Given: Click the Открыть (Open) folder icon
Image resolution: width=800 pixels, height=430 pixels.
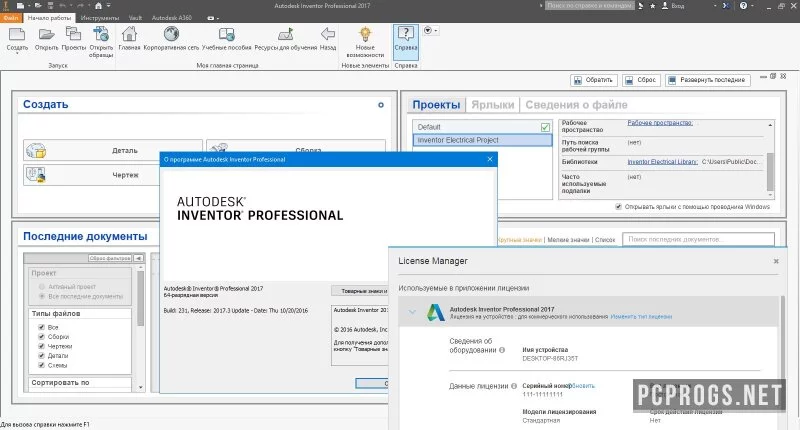Looking at the screenshot, I should pos(46,34).
